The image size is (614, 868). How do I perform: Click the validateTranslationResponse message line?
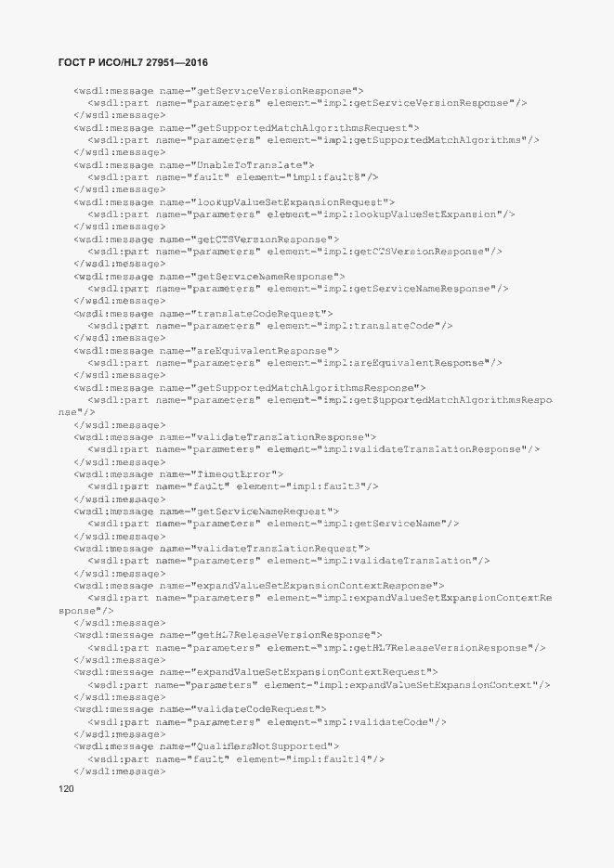[225, 436]
